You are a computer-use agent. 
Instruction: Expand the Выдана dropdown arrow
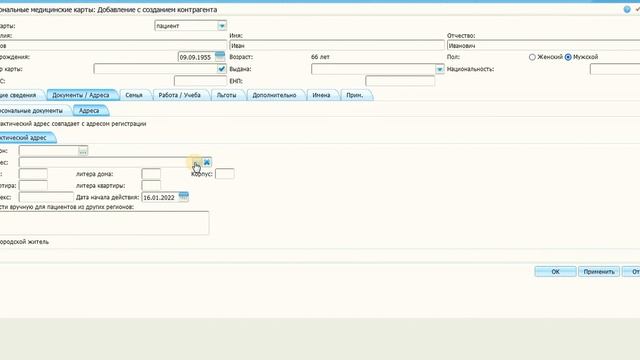440,69
